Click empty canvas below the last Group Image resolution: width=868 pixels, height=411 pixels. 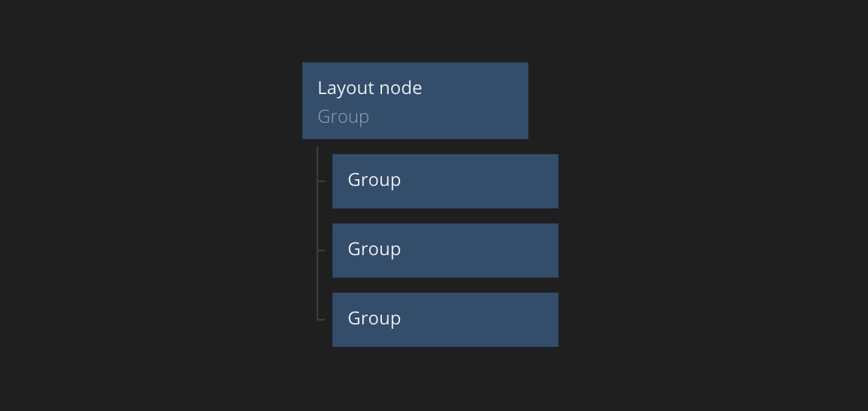[445, 380]
